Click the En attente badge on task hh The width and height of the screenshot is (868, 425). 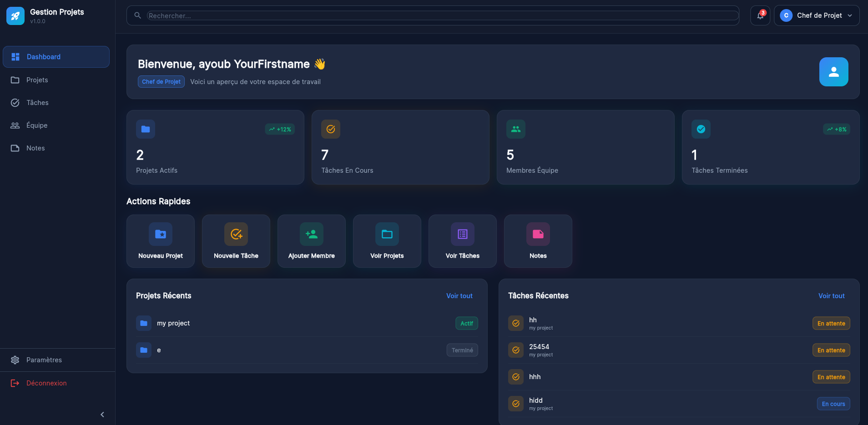tap(830, 323)
